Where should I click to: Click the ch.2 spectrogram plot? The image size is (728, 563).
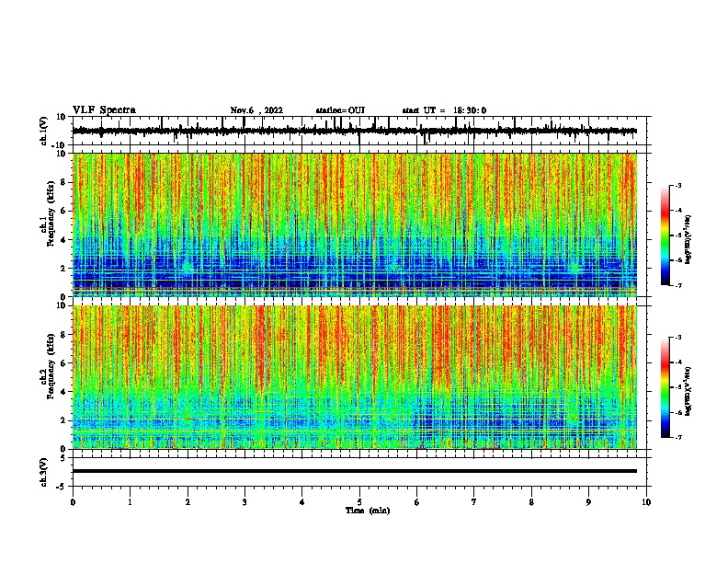[355, 377]
